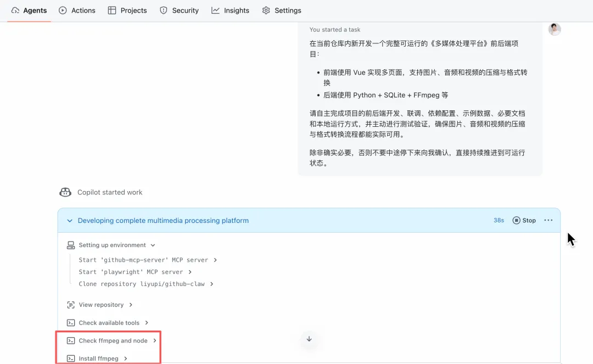Stop the running agent task
593x364 pixels.
[524, 220]
